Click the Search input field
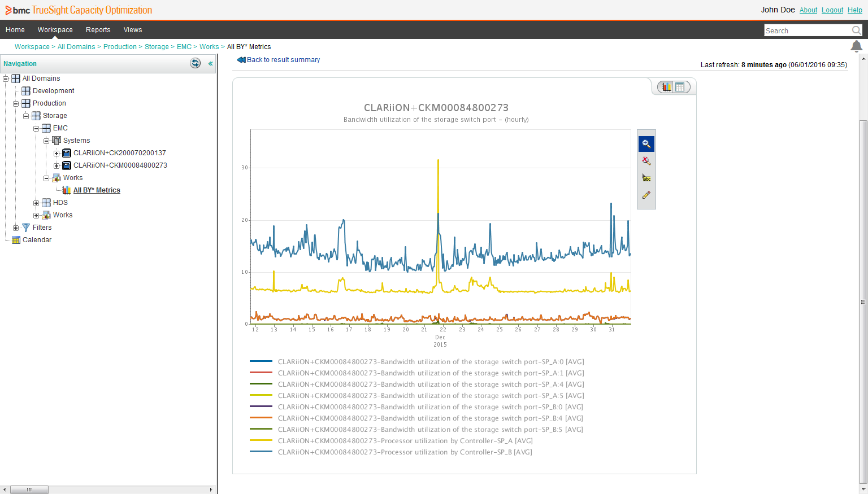This screenshot has height=494, width=868. [808, 30]
